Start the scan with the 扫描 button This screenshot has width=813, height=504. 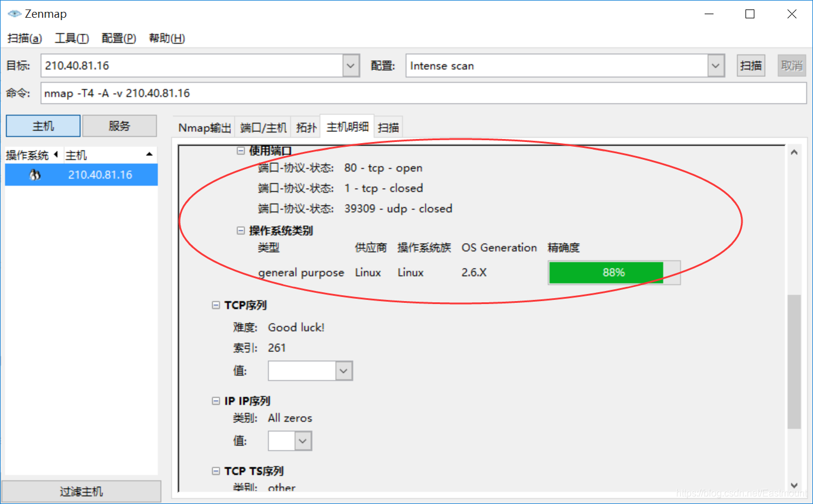point(751,66)
